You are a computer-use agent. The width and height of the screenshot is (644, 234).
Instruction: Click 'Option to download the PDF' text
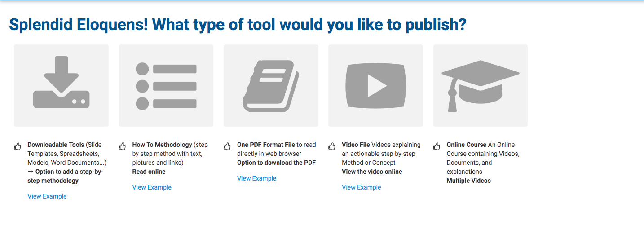click(x=276, y=163)
